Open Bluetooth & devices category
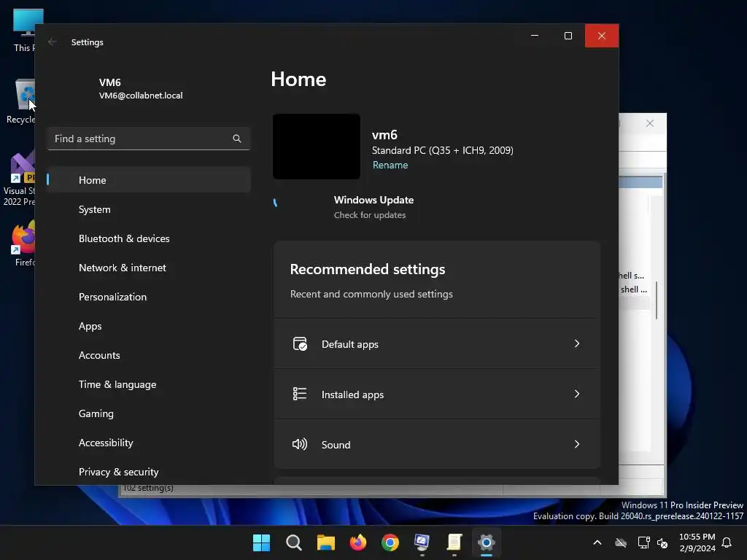Image resolution: width=747 pixels, height=560 pixels. [x=149, y=238]
